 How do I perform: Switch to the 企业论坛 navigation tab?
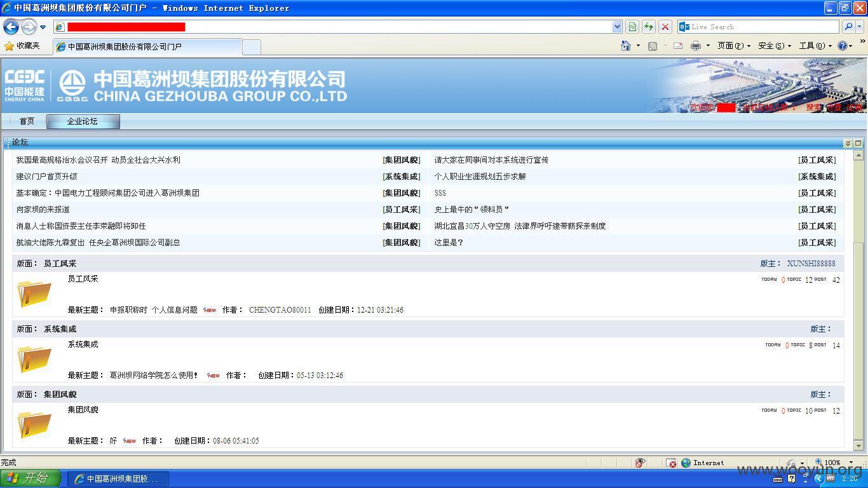point(83,121)
